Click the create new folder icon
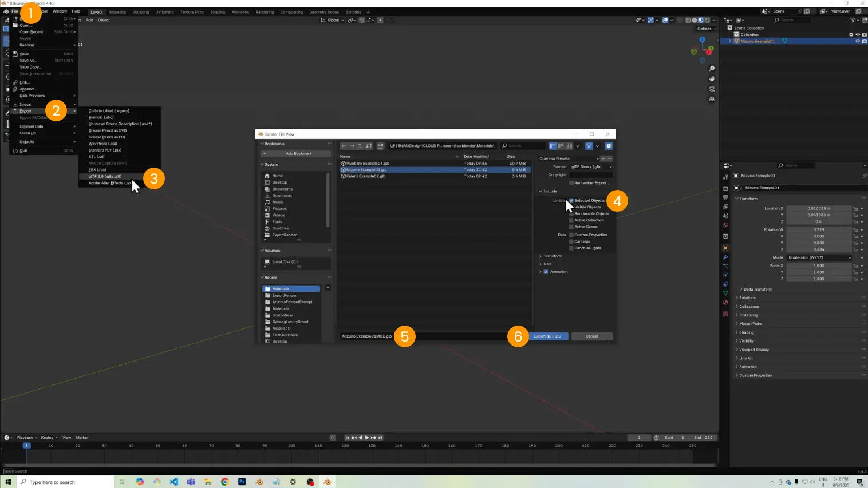This screenshot has height=488, width=868. pyautogui.click(x=380, y=146)
